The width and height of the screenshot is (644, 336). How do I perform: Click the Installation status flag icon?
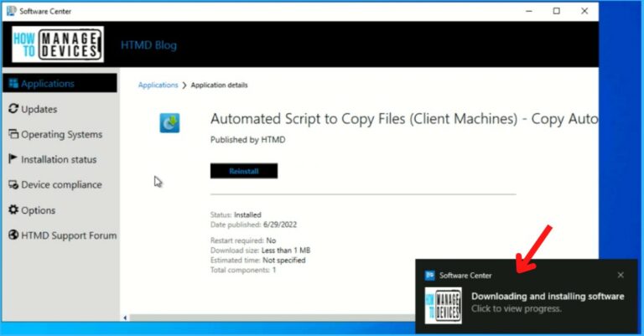[13, 158]
